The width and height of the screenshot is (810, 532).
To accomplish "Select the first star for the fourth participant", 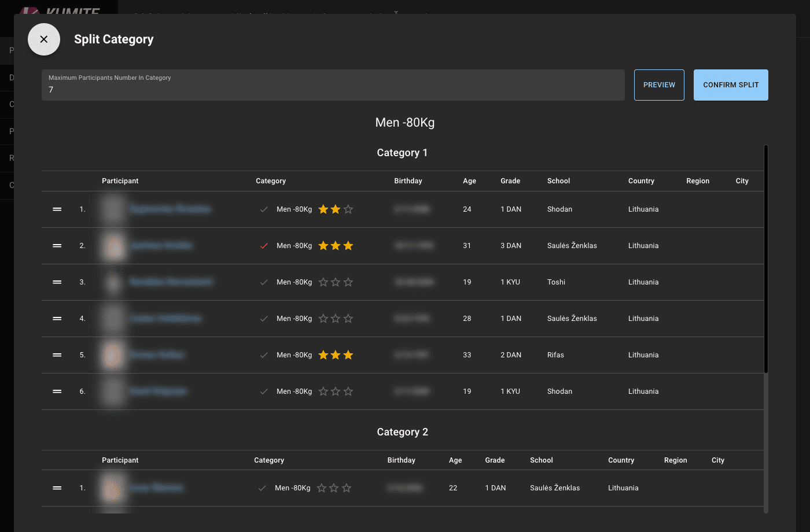I will (323, 318).
